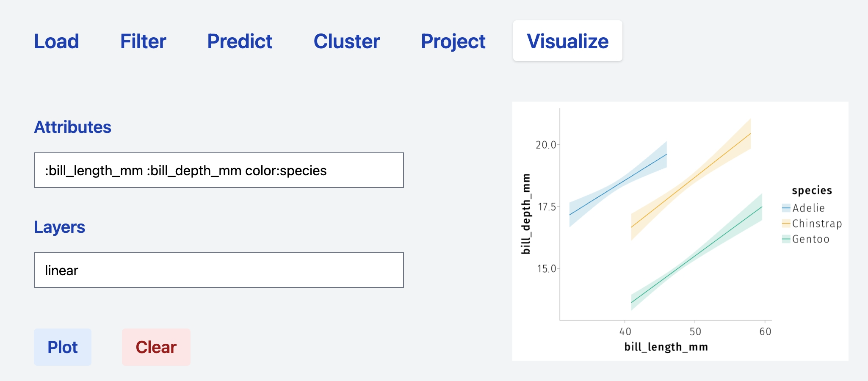Image resolution: width=868 pixels, height=381 pixels.
Task: Click the Adelie legend label
Action: click(808, 208)
